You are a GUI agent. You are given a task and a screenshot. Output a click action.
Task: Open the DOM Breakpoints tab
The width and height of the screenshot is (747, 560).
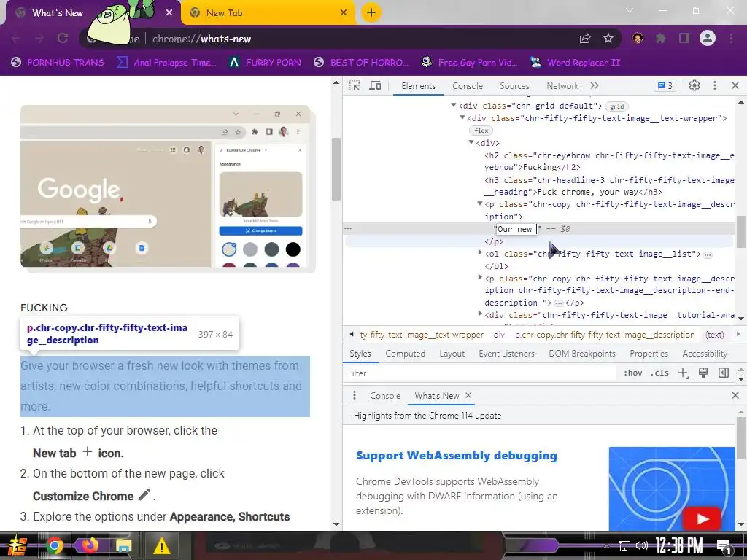click(581, 354)
